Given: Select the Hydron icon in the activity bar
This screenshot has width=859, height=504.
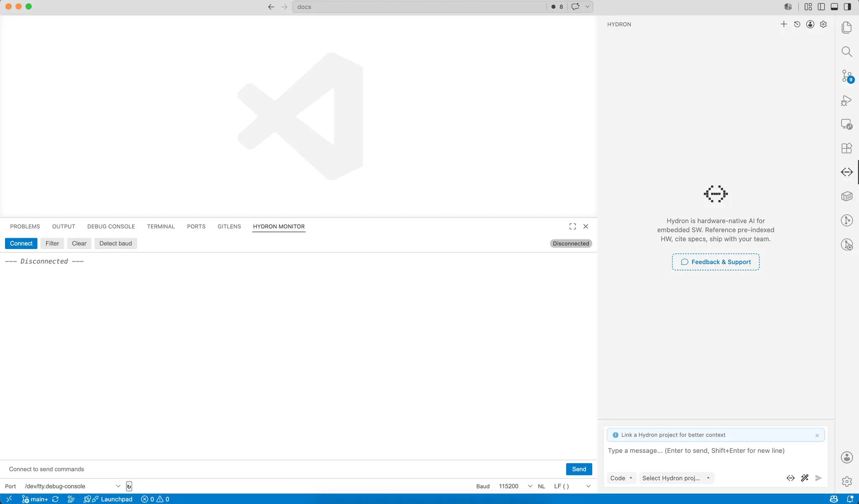Looking at the screenshot, I should pyautogui.click(x=847, y=172).
